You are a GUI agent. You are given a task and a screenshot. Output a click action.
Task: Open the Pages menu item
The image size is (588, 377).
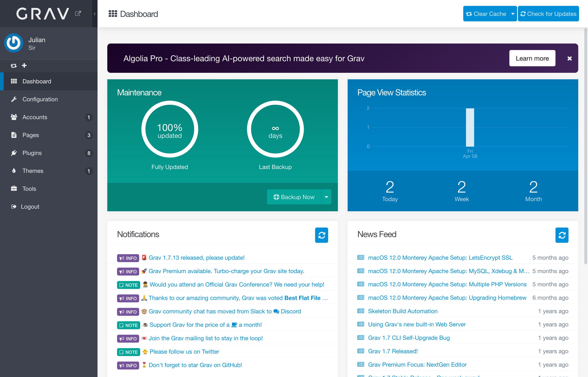point(49,135)
